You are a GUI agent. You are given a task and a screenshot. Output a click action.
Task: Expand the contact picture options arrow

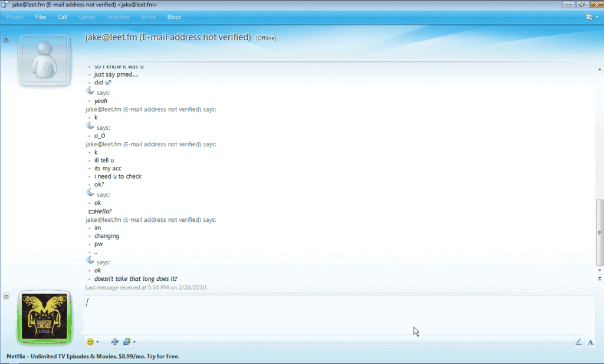6,39
